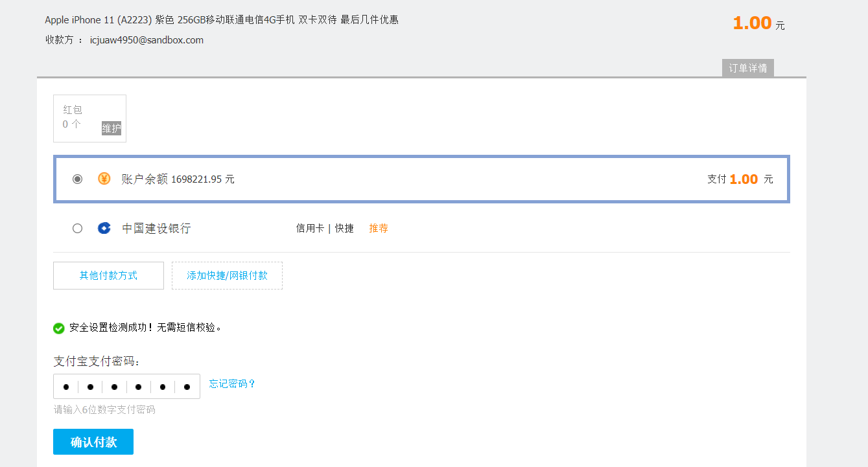Image resolution: width=868 pixels, height=467 pixels.
Task: Click the green security check success icon
Action: point(59,328)
